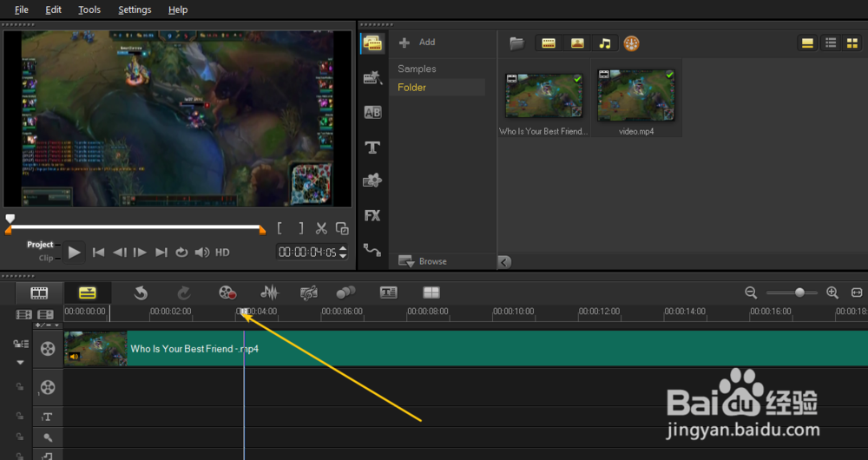The image size is (868, 460).
Task: Jump to the end of project
Action: point(161,253)
